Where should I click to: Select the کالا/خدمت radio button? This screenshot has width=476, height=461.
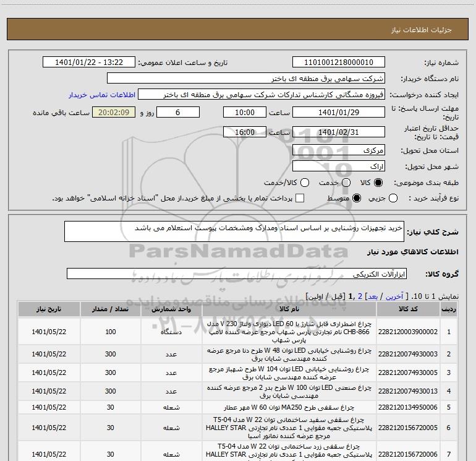coord(305,183)
